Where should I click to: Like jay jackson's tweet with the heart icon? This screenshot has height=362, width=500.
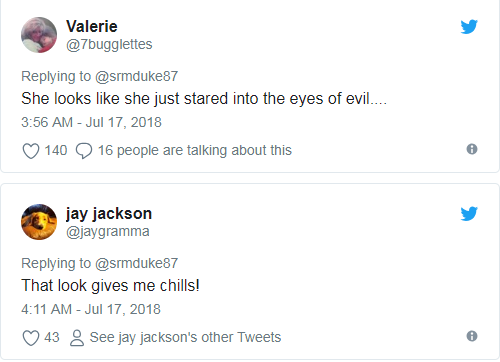pyautogui.click(x=31, y=338)
